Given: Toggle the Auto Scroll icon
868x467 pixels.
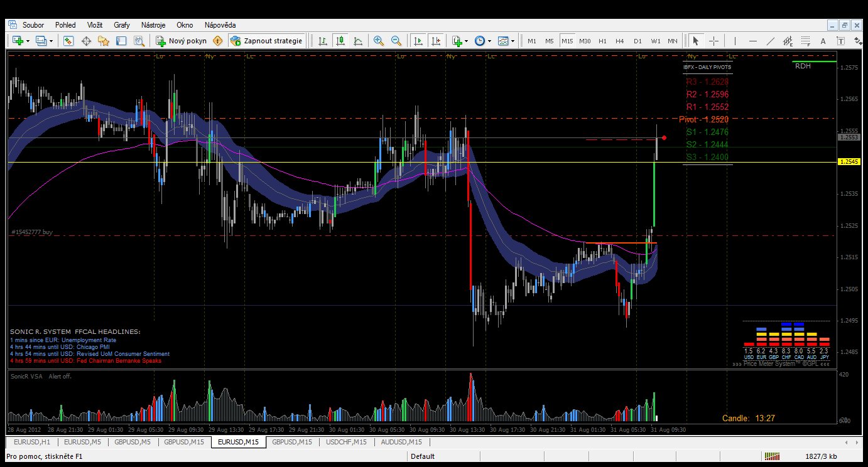Looking at the screenshot, I should tap(418, 41).
